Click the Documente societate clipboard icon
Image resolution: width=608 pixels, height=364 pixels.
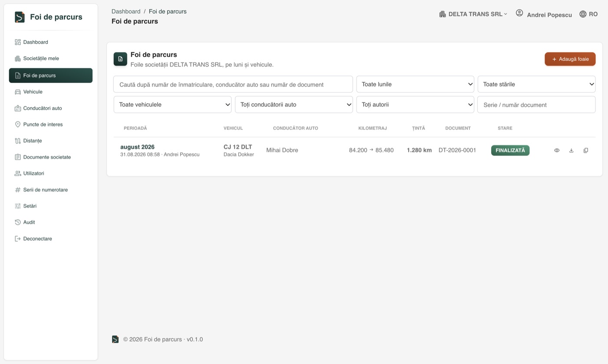click(x=18, y=157)
